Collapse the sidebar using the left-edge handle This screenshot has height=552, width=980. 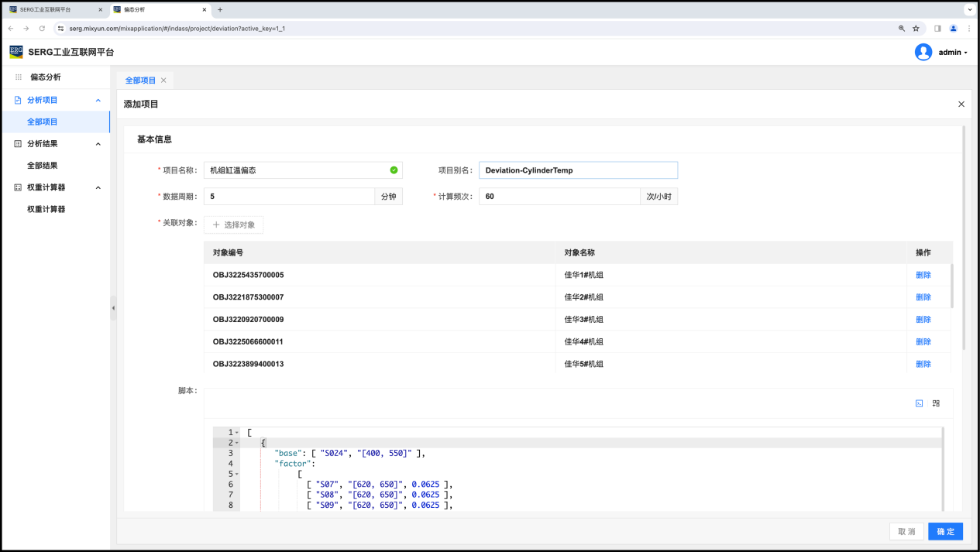tap(113, 307)
